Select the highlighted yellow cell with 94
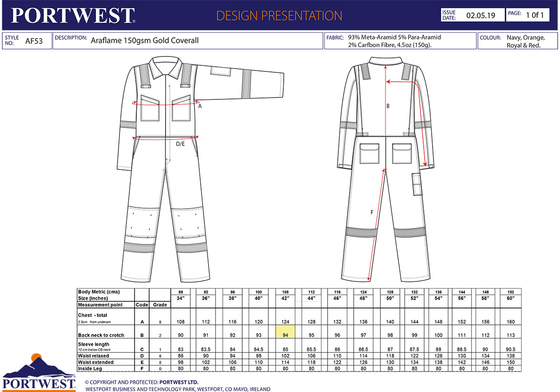Screen dimensions: 560x392 click(285, 332)
